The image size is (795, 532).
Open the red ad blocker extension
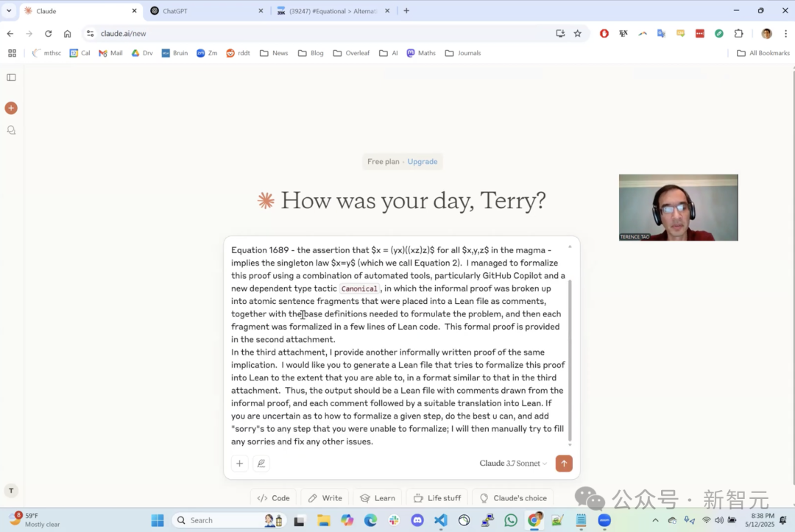point(604,33)
